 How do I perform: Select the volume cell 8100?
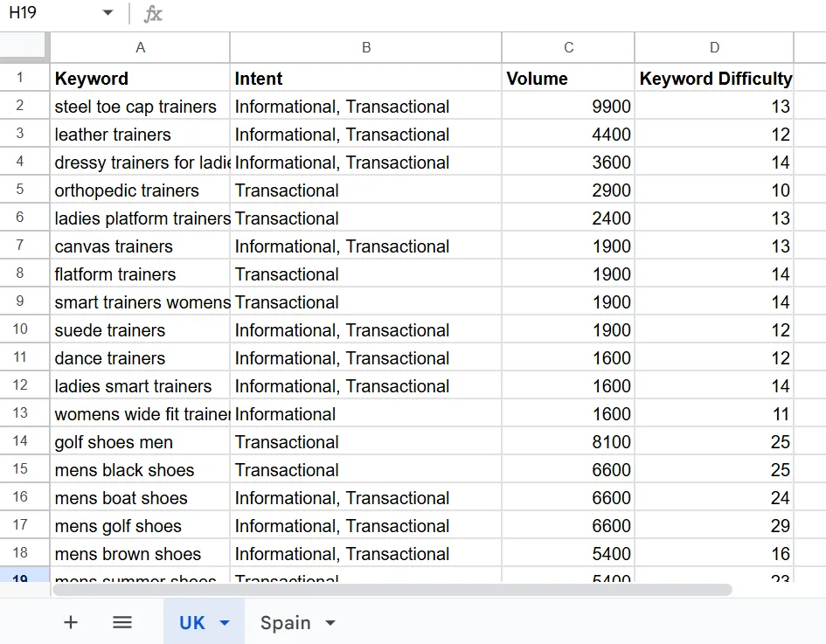[568, 441]
